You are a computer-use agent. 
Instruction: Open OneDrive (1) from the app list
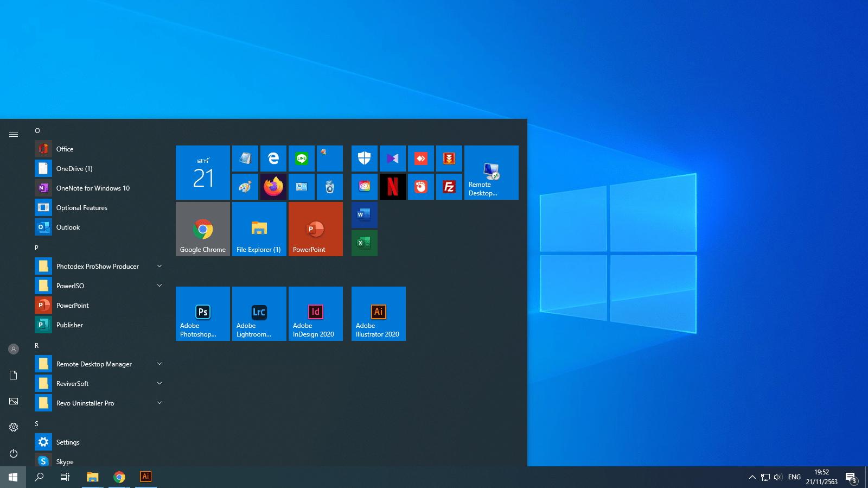[x=100, y=168]
